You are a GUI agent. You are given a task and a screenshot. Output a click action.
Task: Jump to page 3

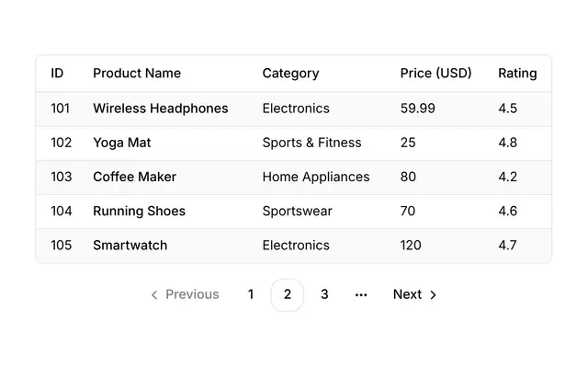pyautogui.click(x=324, y=294)
